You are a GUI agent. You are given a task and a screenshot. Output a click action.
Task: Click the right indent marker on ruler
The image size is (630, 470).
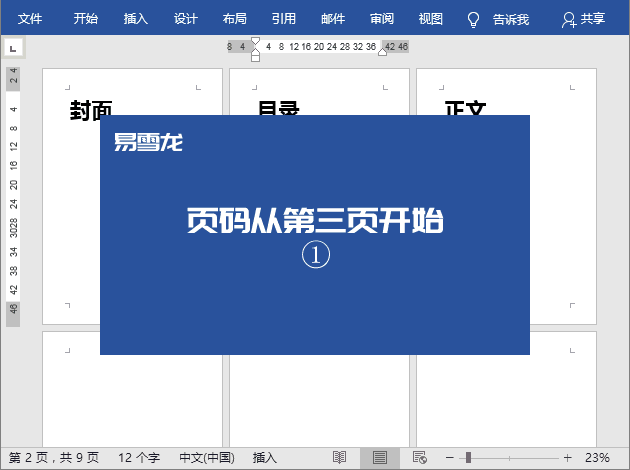coord(382,52)
